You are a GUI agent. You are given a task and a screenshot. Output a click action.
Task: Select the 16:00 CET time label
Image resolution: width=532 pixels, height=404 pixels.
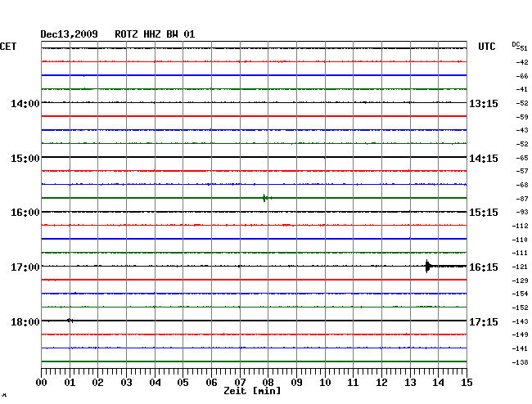coord(25,213)
